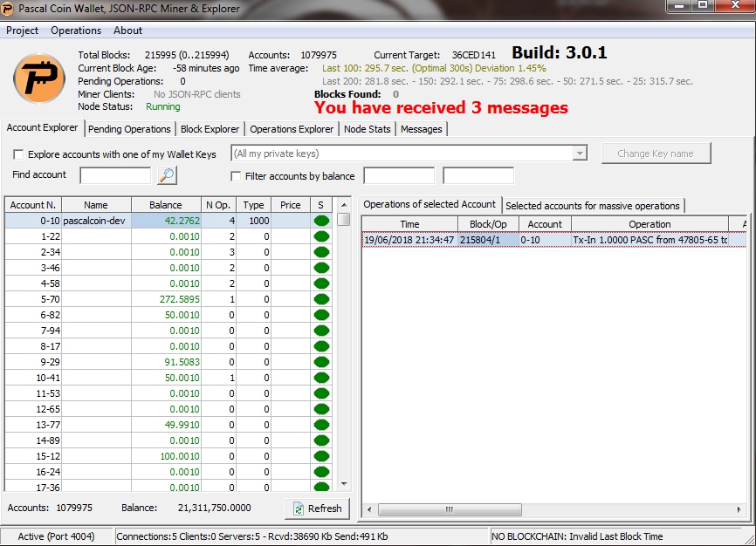Image resolution: width=756 pixels, height=546 pixels.
Task: Click the Find account input field
Action: 115,175
